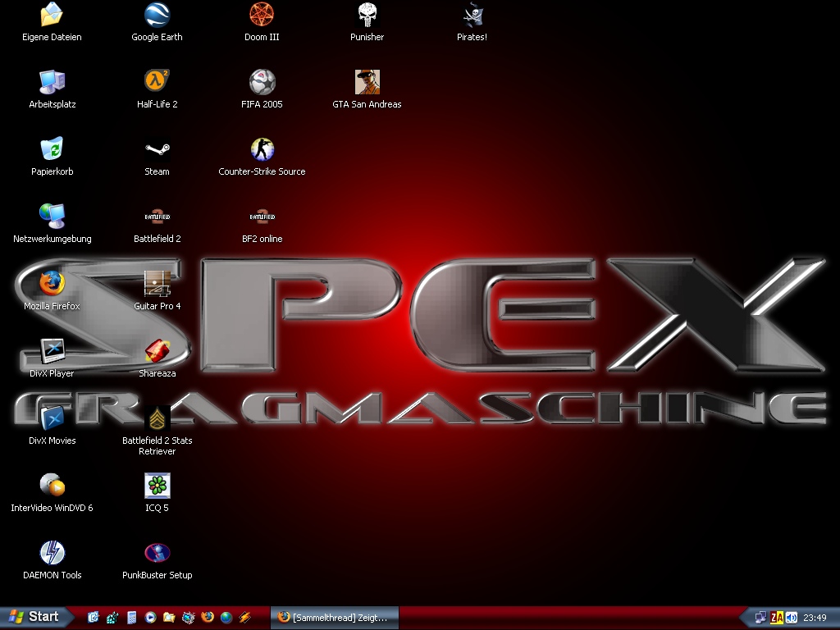Switch to the [Sammelthread] Firefox taskbar window
The image size is (840, 630).
pyautogui.click(x=335, y=618)
